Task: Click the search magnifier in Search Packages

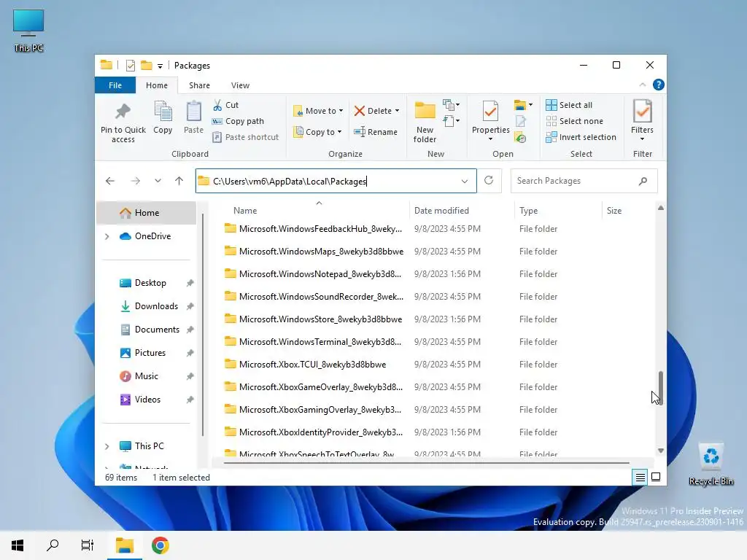Action: click(x=643, y=181)
